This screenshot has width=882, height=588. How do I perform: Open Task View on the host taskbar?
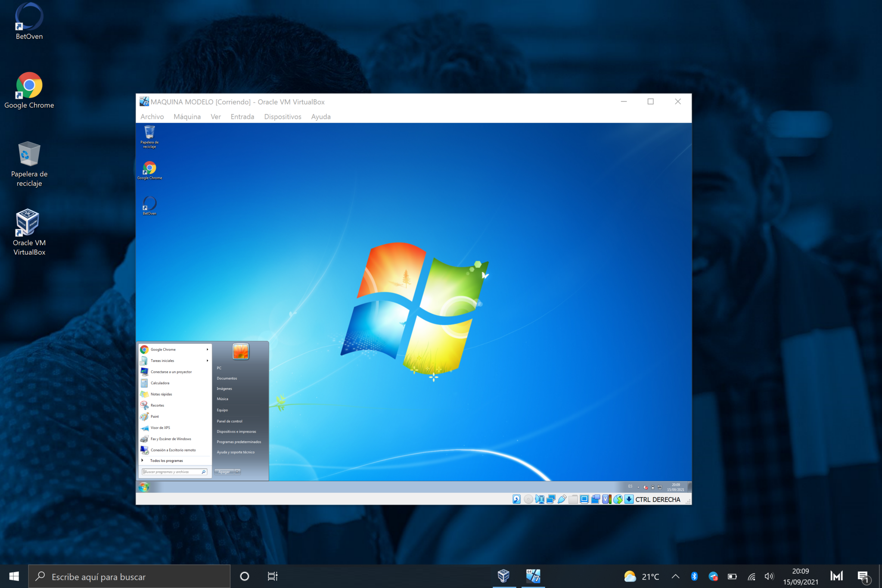pos(273,576)
